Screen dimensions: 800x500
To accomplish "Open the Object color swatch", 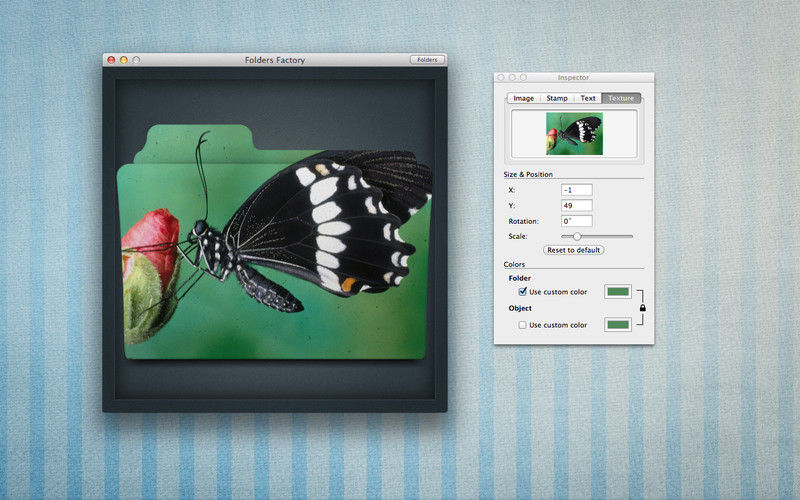I will pos(618,325).
